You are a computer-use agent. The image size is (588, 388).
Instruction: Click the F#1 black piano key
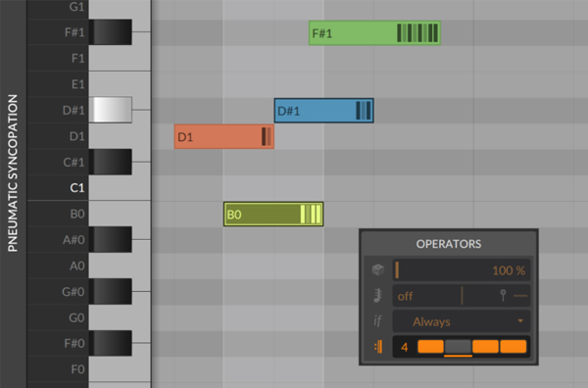click(x=110, y=32)
